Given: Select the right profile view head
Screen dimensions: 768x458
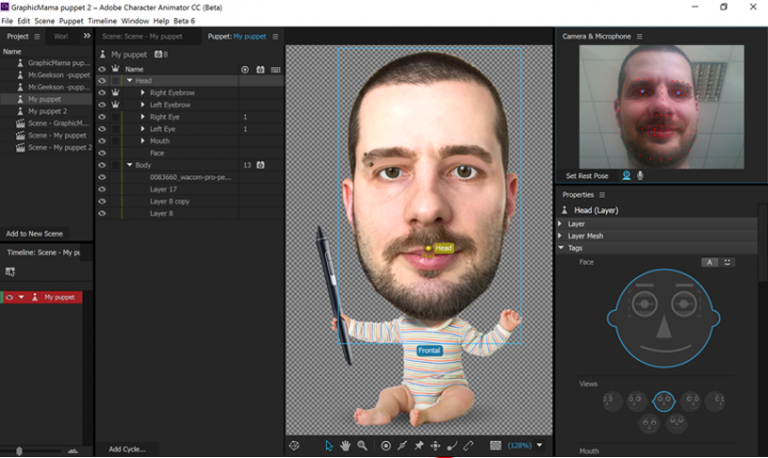Looking at the screenshot, I should click(x=715, y=401).
